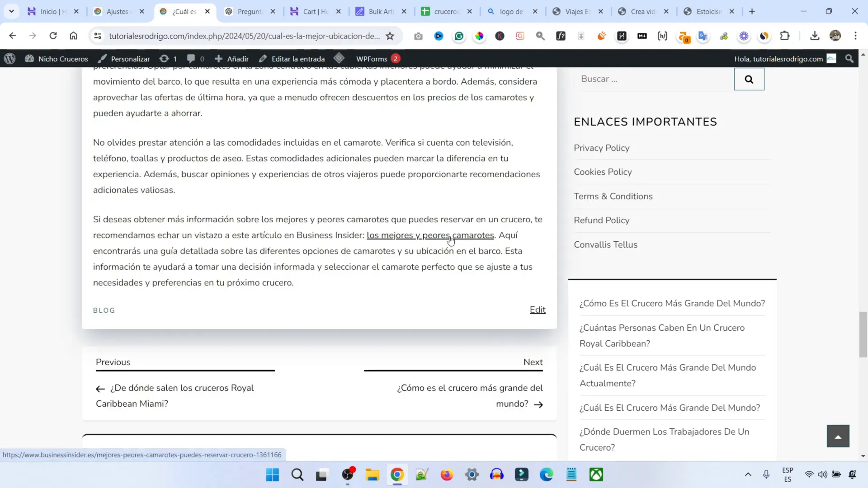Open the Grammarly extension
Image resolution: width=868 pixels, height=488 pixels.
click(459, 36)
